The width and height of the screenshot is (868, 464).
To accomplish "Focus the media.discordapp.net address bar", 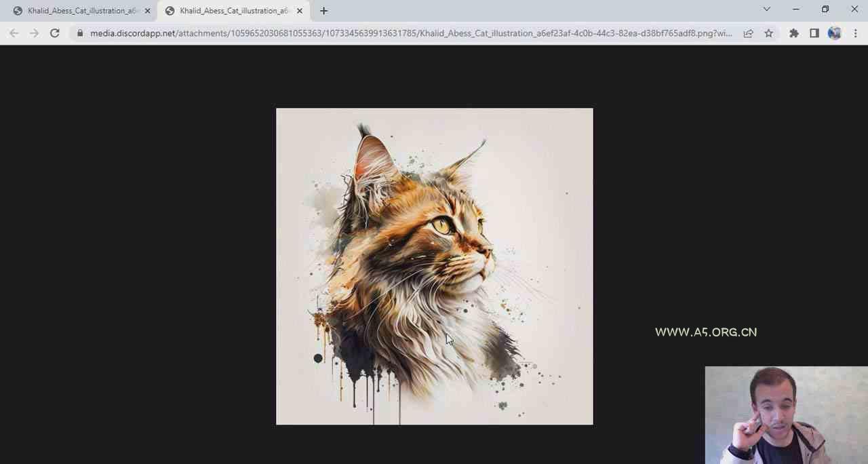I will pyautogui.click(x=407, y=33).
